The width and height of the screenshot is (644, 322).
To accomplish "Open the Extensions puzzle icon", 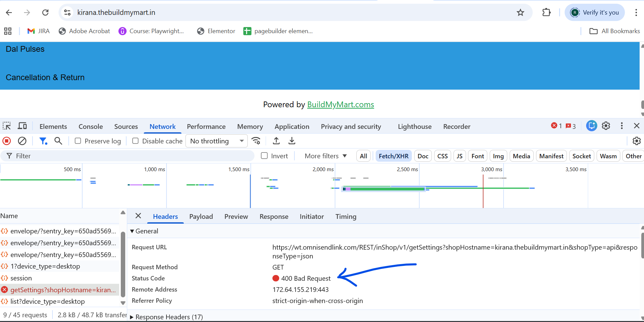I will pyautogui.click(x=547, y=13).
